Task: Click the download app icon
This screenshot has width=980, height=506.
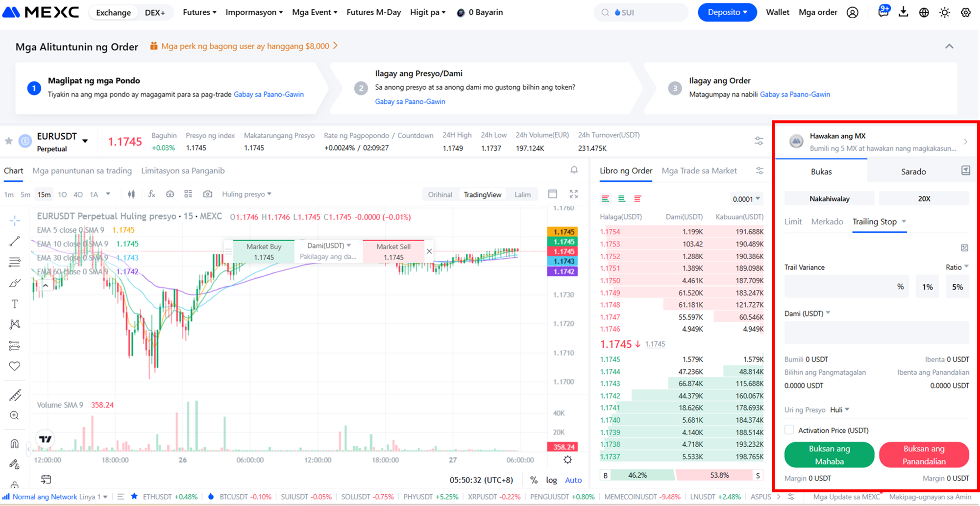Action: [903, 13]
